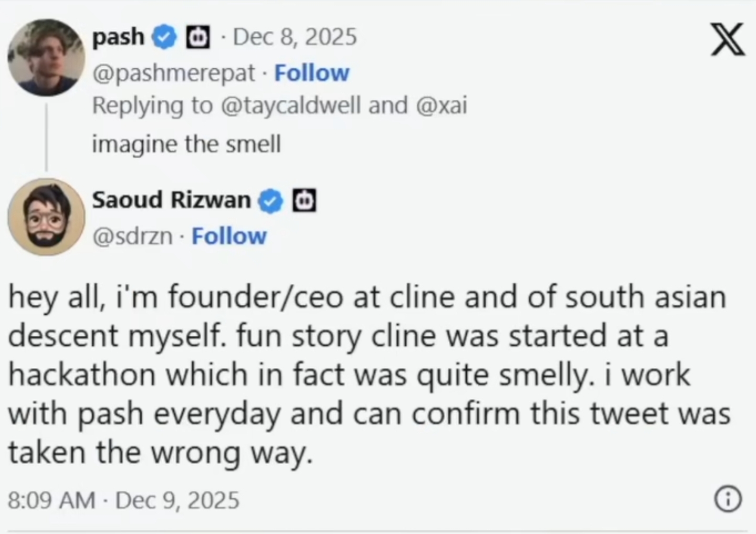The image size is (756, 534).
Task: Open the @taycaldwell mention link
Action: (x=291, y=105)
